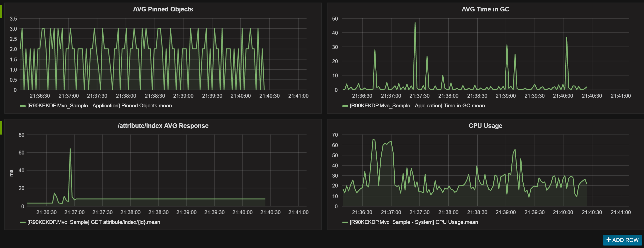This screenshot has width=644, height=248.
Task: Open the AVG Pinned Objects panel title menu
Action: tap(163, 9)
